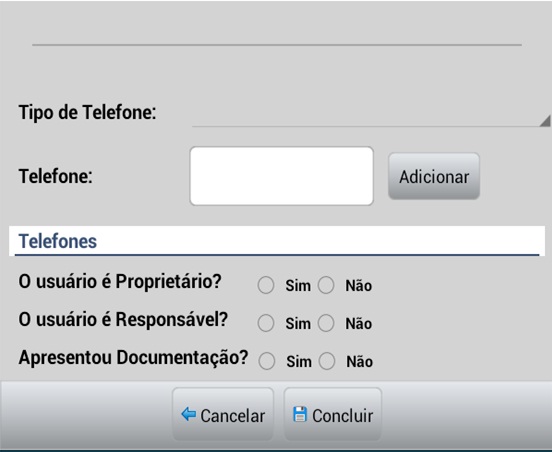
Task: Select Não for O usuário é Proprietário
Action: (326, 285)
